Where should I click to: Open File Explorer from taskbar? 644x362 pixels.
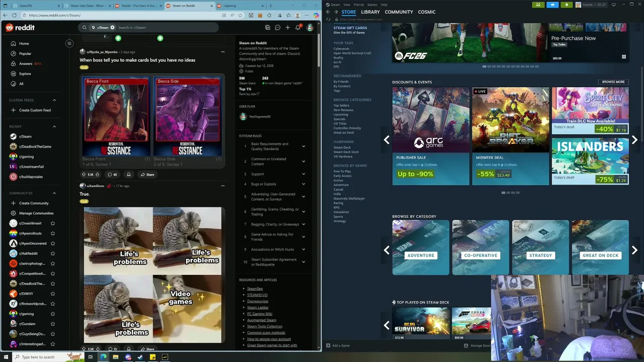pos(115,357)
